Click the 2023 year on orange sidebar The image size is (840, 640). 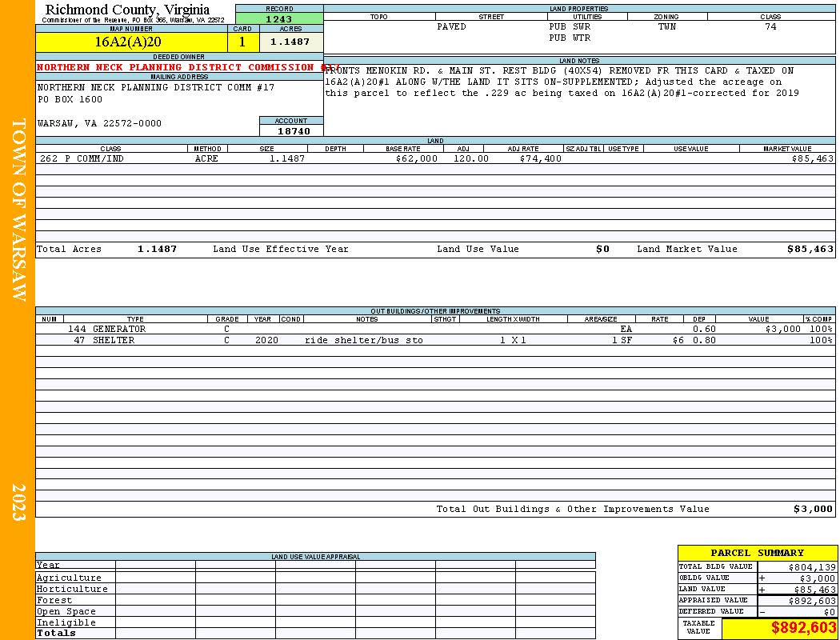(18, 502)
